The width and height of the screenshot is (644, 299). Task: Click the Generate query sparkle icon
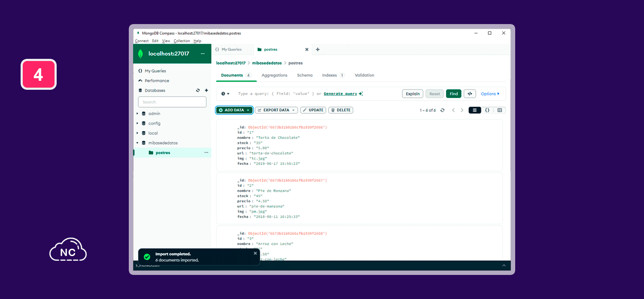361,94
